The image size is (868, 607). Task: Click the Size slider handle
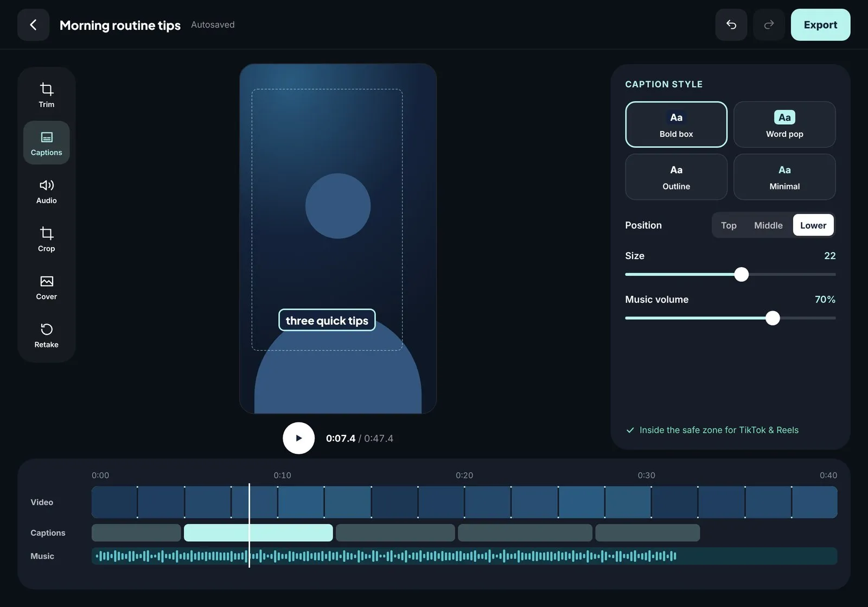click(741, 274)
